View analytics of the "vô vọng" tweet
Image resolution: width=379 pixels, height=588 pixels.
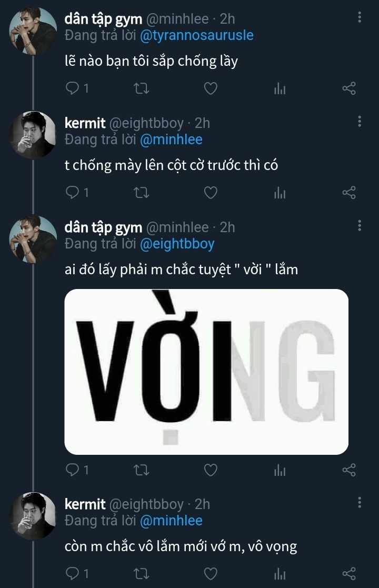(x=280, y=573)
